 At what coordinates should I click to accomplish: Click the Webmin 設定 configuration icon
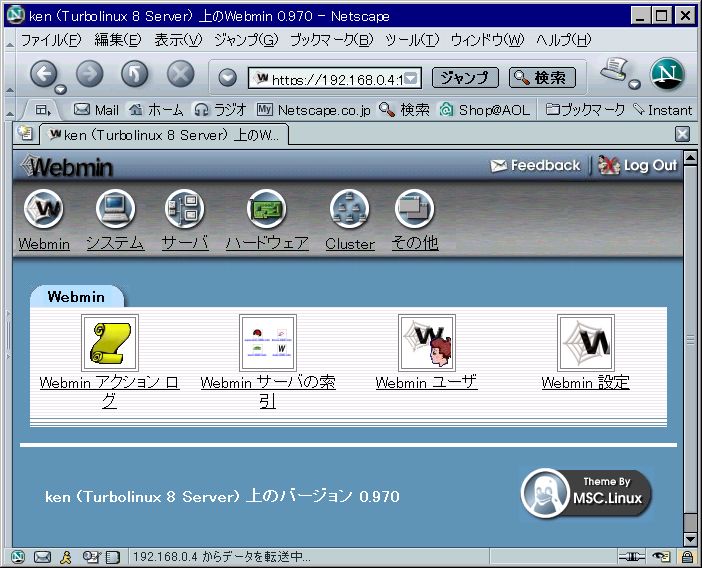pos(586,343)
